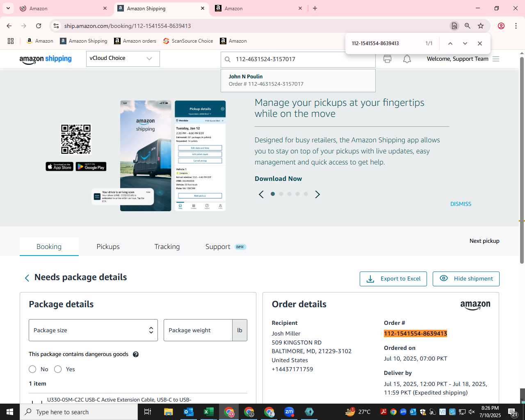This screenshot has width=525, height=420.
Task: Click the amazon shipping logo
Action: pos(46,59)
